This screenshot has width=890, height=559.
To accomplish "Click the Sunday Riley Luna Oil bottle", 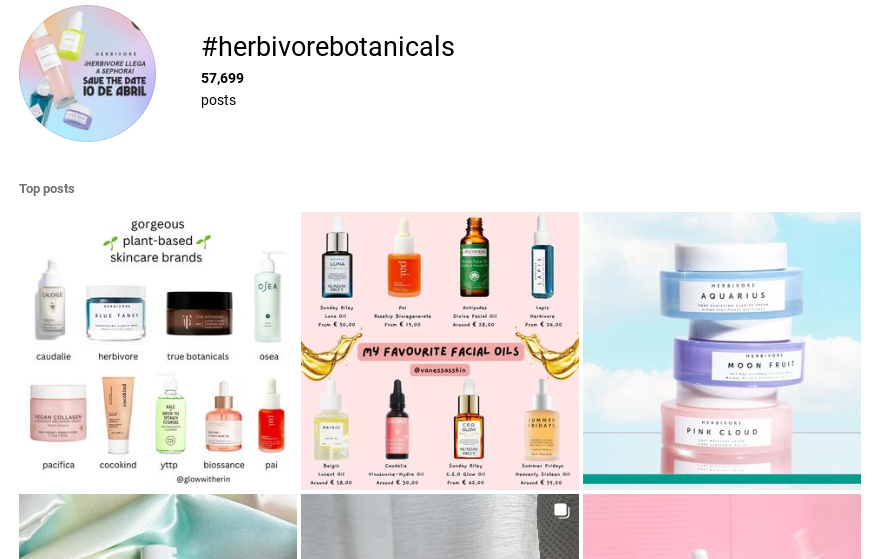I will tap(337, 258).
